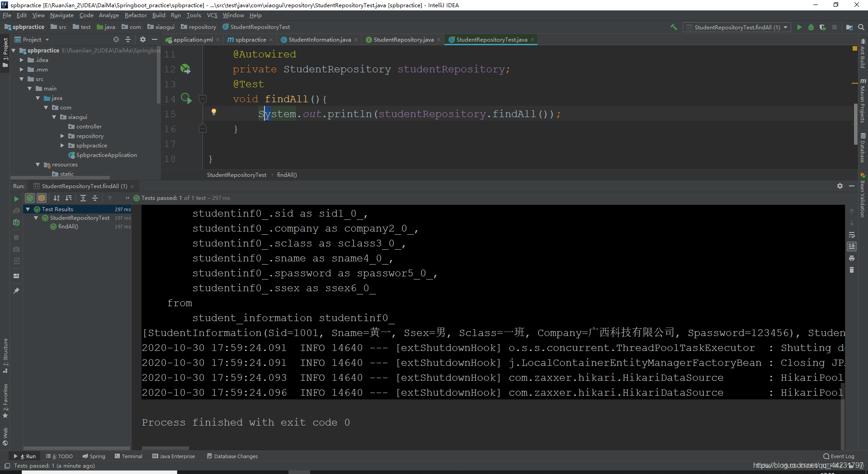This screenshot has width=868, height=474.
Task: Expand the spbpractice package folder
Action: click(x=62, y=146)
